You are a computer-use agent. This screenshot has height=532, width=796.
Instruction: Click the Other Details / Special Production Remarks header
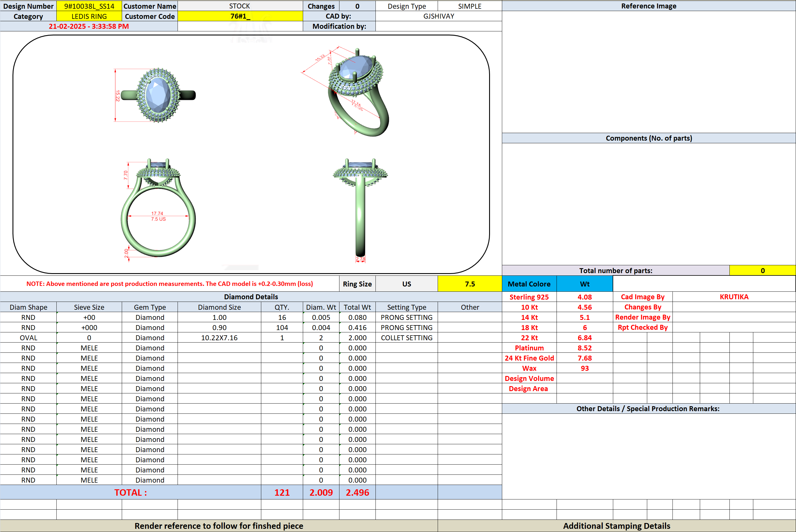click(x=649, y=409)
